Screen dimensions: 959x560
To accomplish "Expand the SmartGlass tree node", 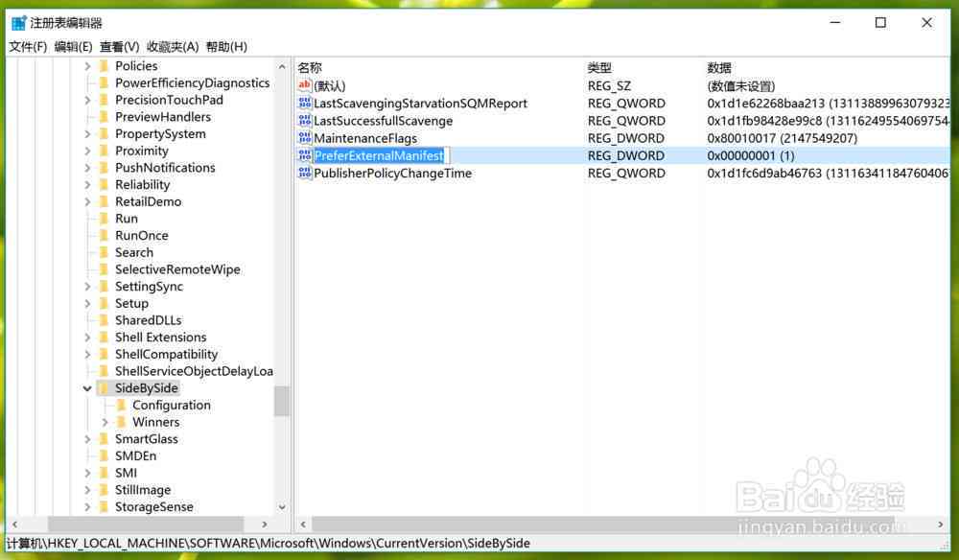I will click(87, 439).
